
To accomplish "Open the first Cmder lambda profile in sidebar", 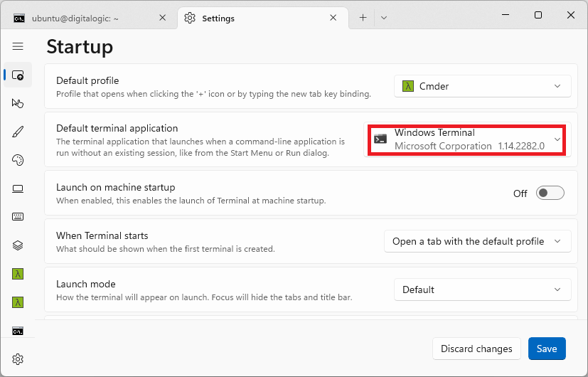I will [x=18, y=274].
